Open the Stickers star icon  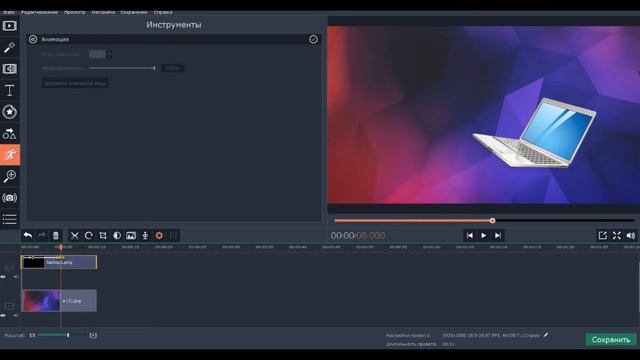pos(9,112)
